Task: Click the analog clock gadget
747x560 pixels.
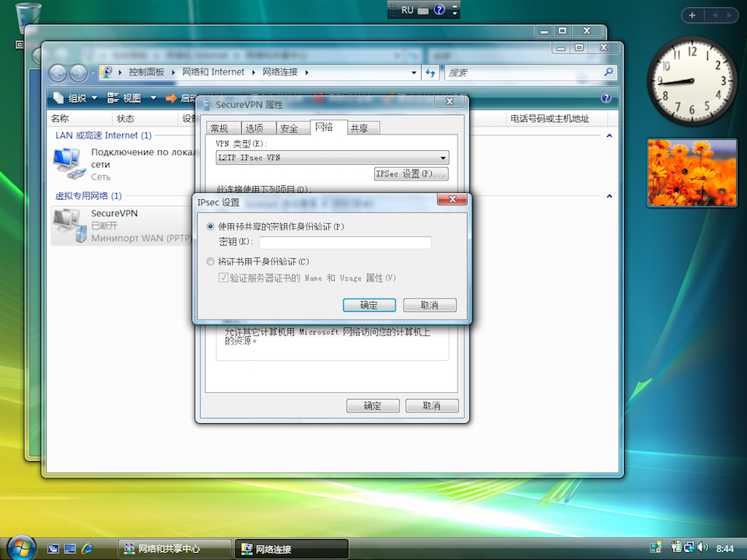Action: coord(692,81)
